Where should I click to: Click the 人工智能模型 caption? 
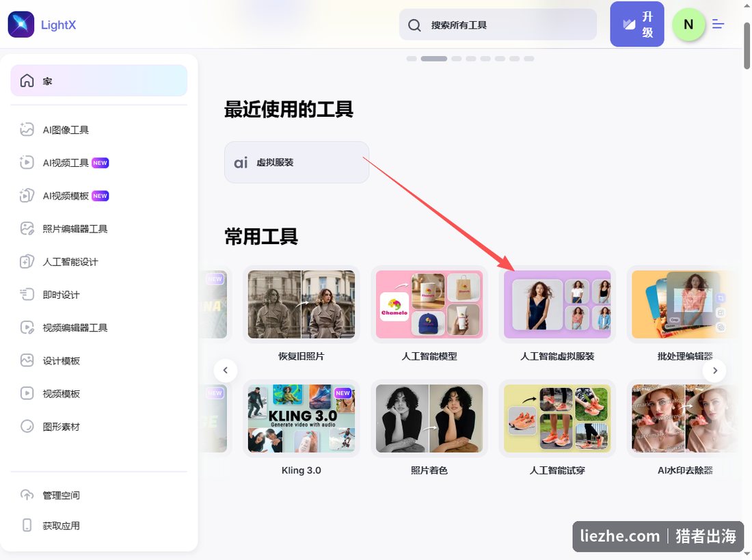(x=429, y=356)
